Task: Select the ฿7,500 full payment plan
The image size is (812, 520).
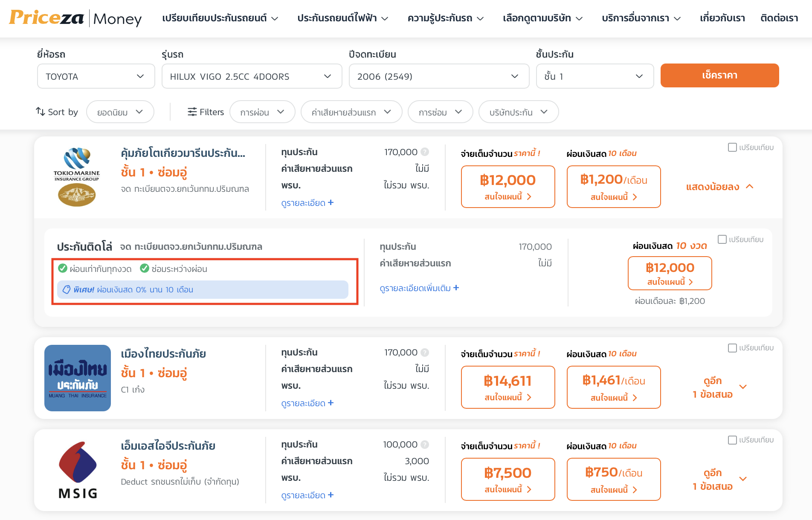Action: [507, 479]
